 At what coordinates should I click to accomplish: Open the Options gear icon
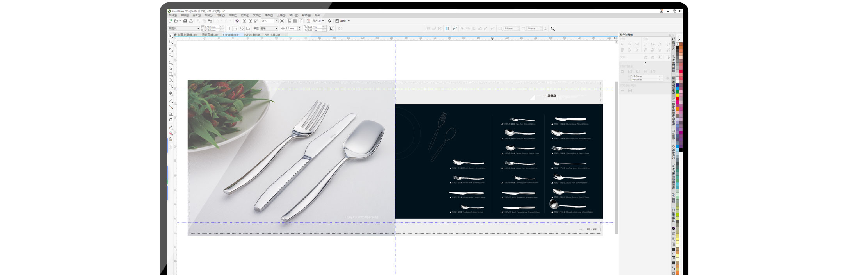pyautogui.click(x=330, y=21)
